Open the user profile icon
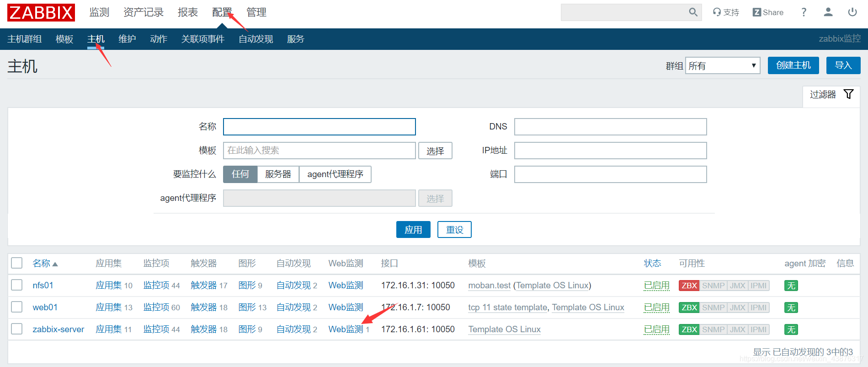Screen dimensions: 868x367 [x=828, y=12]
